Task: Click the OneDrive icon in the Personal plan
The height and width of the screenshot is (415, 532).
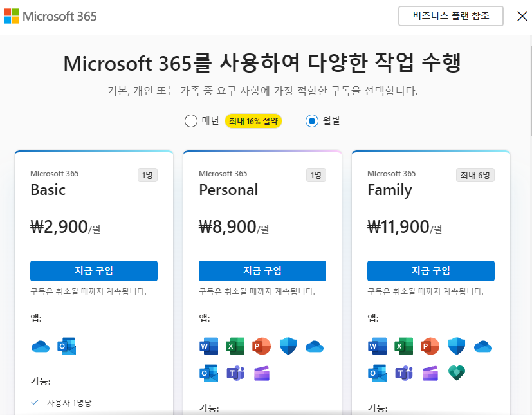Action: tap(315, 346)
